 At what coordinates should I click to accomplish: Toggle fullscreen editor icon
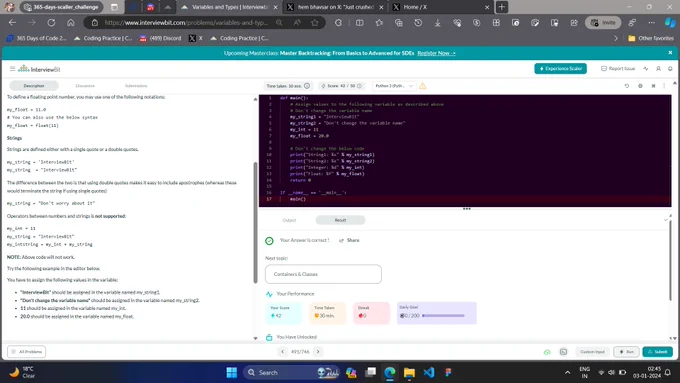click(653, 86)
